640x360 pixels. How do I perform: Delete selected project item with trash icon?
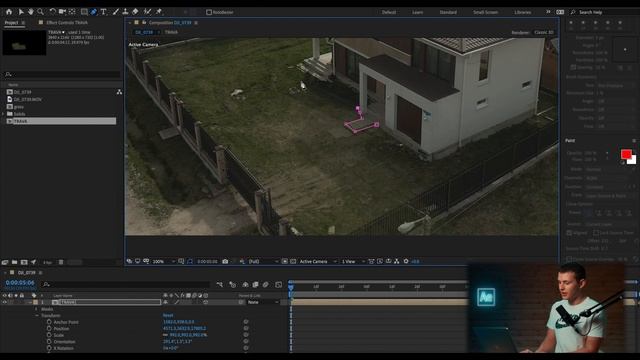point(61,262)
